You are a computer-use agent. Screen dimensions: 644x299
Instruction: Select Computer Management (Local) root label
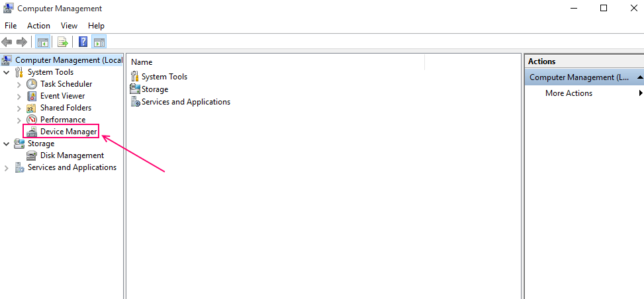pos(69,60)
